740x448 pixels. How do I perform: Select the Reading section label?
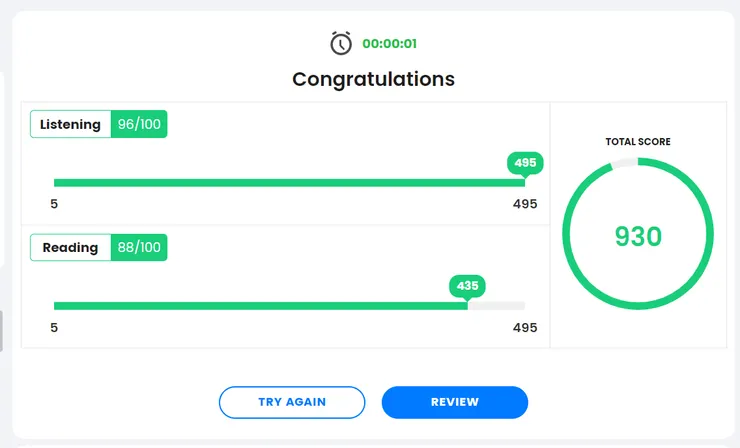70,248
